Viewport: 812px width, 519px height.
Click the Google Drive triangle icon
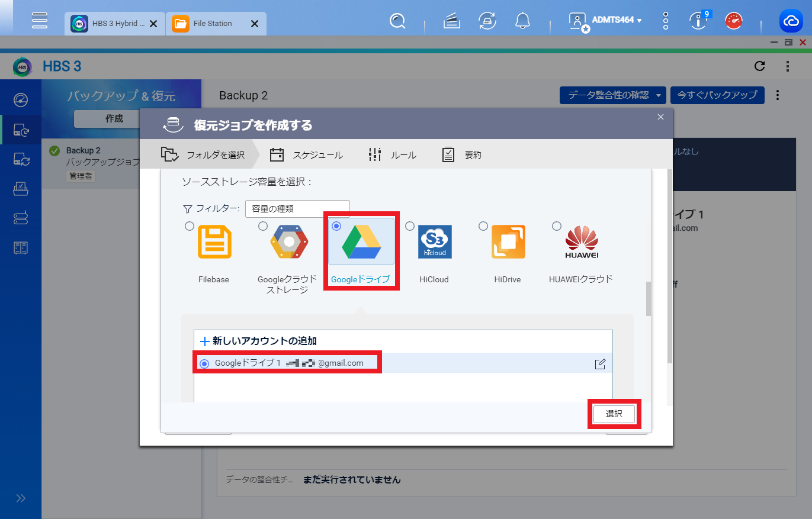(x=361, y=241)
